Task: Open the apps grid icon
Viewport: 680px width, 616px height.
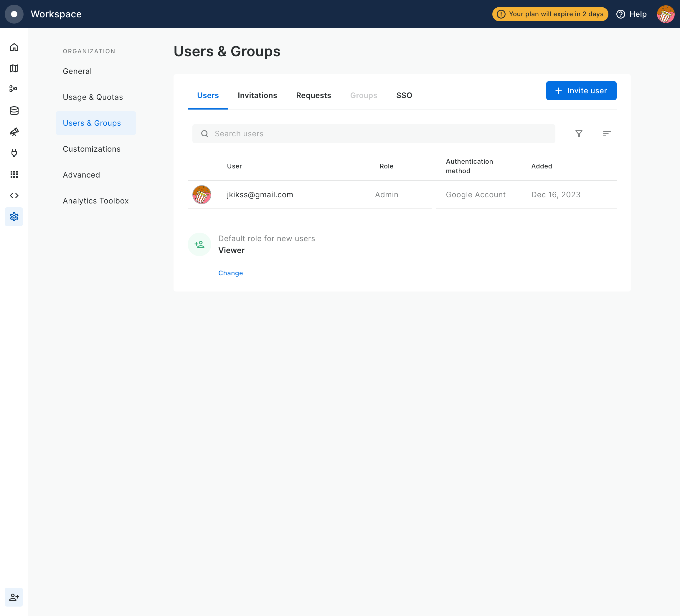Action: click(14, 174)
